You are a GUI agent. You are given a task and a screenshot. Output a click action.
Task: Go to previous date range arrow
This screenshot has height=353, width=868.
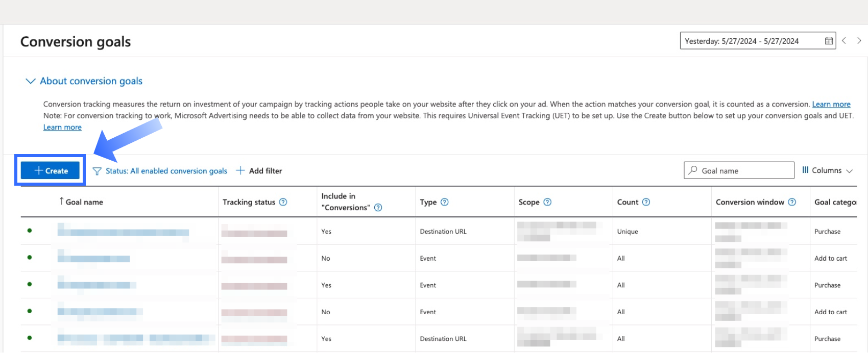[844, 41]
